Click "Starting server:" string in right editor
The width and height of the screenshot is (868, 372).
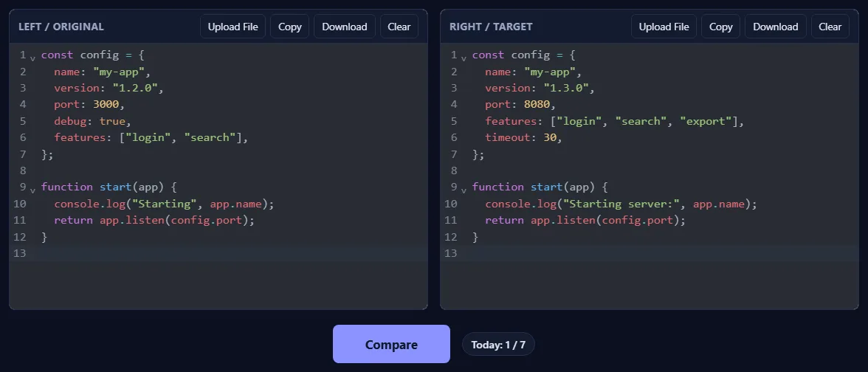[621, 204]
